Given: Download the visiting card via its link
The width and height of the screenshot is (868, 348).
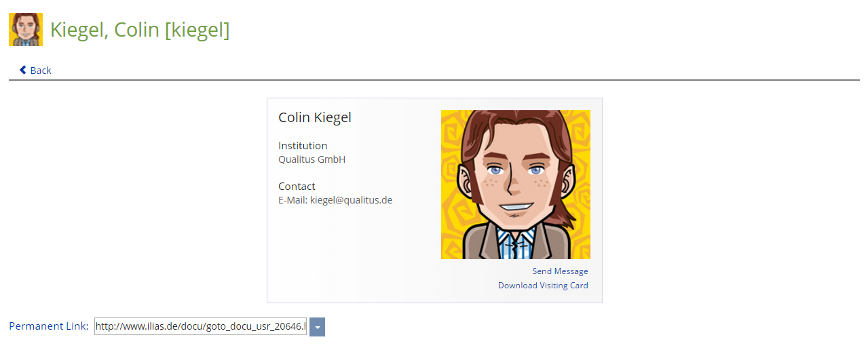Looking at the screenshot, I should click(543, 286).
